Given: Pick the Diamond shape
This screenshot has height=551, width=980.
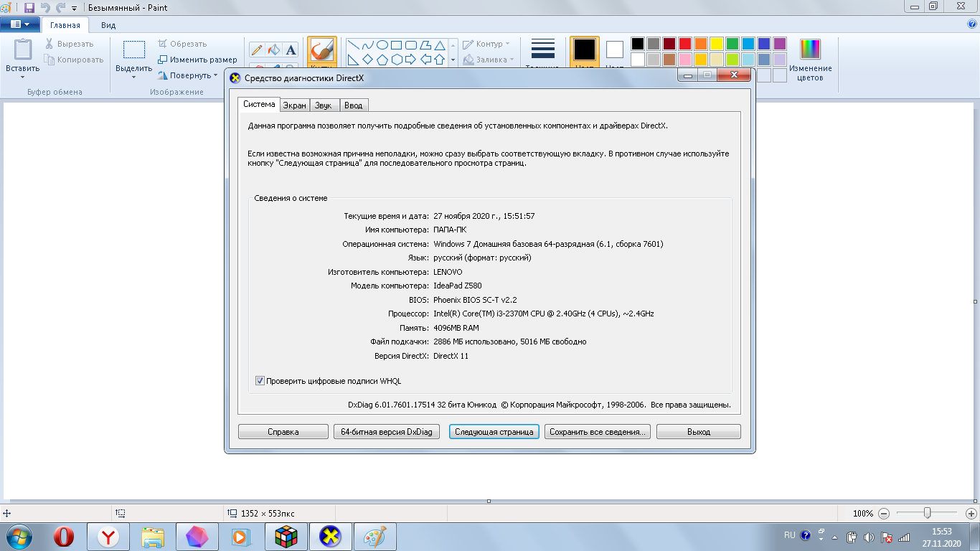Looking at the screenshot, I should (x=367, y=59).
